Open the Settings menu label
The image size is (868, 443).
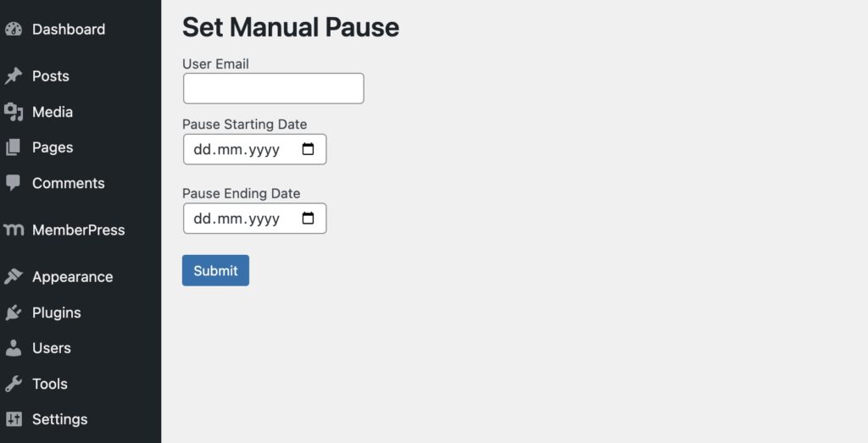(59, 419)
